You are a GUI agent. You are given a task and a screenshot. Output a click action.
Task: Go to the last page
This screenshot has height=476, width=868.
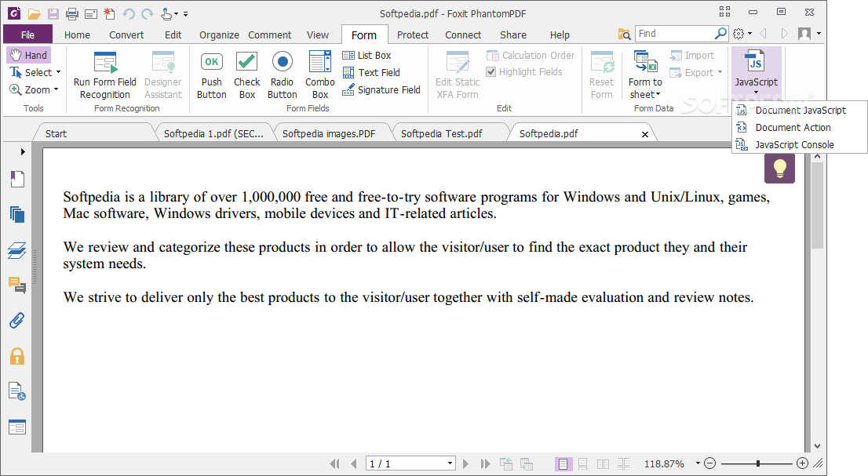coord(485,463)
